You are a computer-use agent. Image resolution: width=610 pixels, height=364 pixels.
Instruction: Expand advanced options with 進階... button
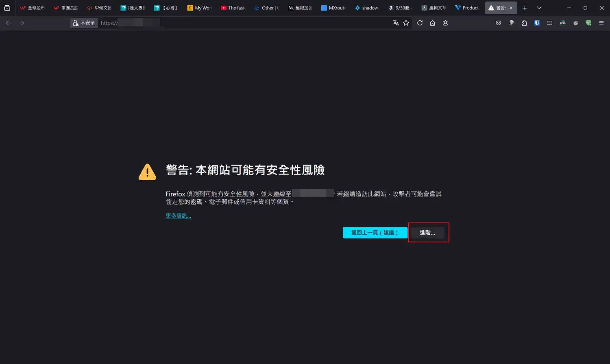point(427,233)
